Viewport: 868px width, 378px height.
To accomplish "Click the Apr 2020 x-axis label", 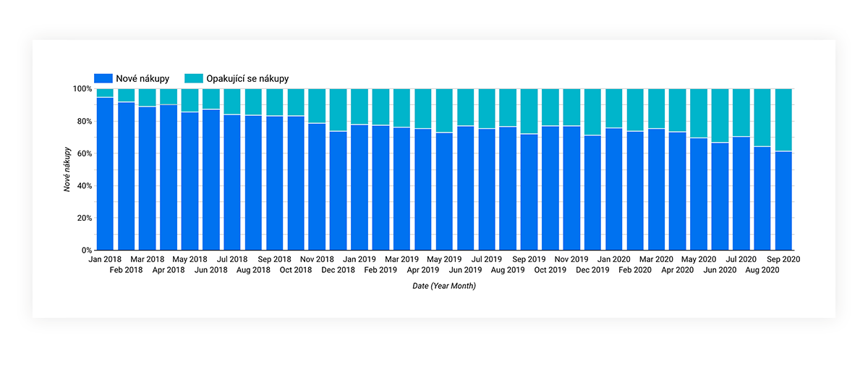I will click(678, 270).
